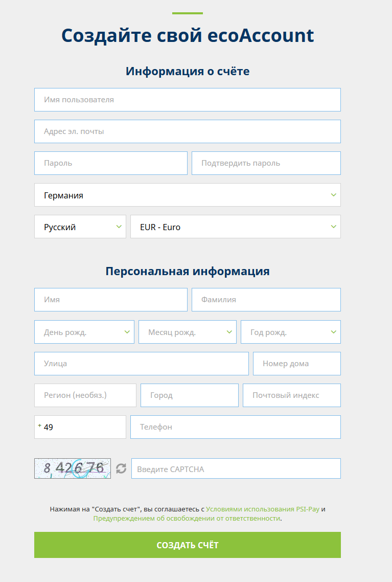Open the language dropdown showing Русский
This screenshot has height=582, width=392.
(x=80, y=227)
